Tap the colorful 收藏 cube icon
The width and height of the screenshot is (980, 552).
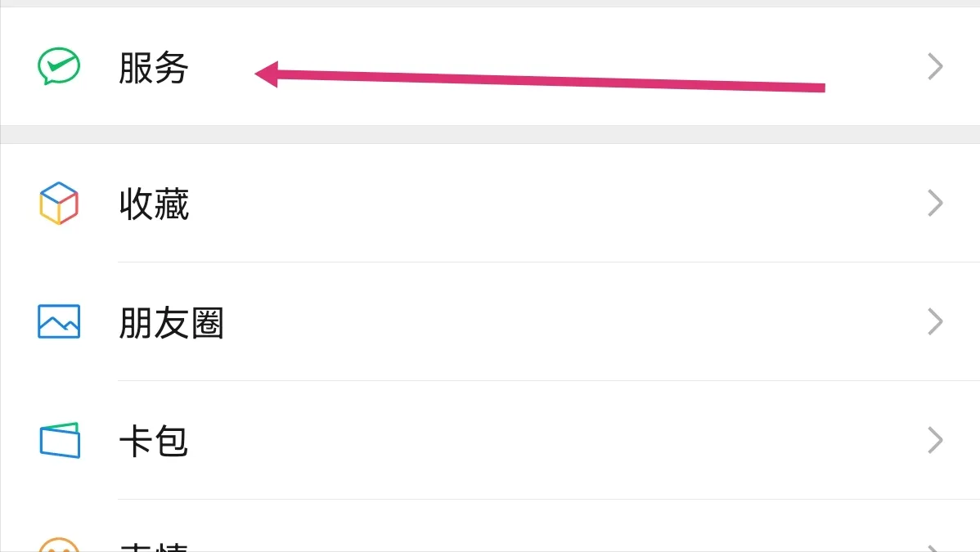59,203
